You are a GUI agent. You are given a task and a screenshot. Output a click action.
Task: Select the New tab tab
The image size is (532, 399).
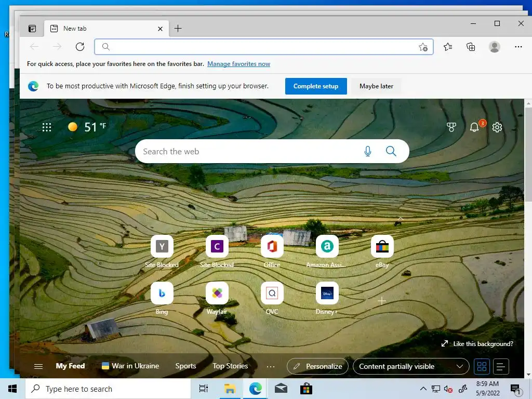point(106,29)
